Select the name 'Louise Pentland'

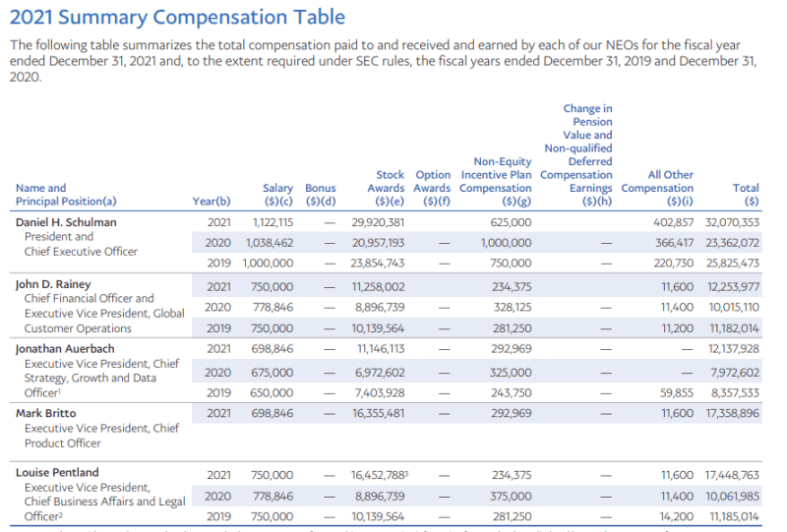coord(57,472)
